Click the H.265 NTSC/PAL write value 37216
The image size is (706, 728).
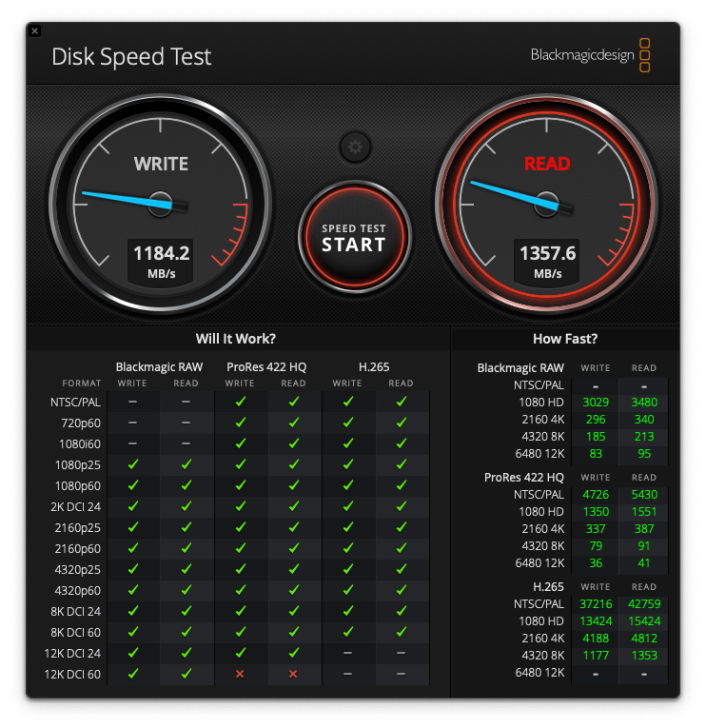coord(596,604)
